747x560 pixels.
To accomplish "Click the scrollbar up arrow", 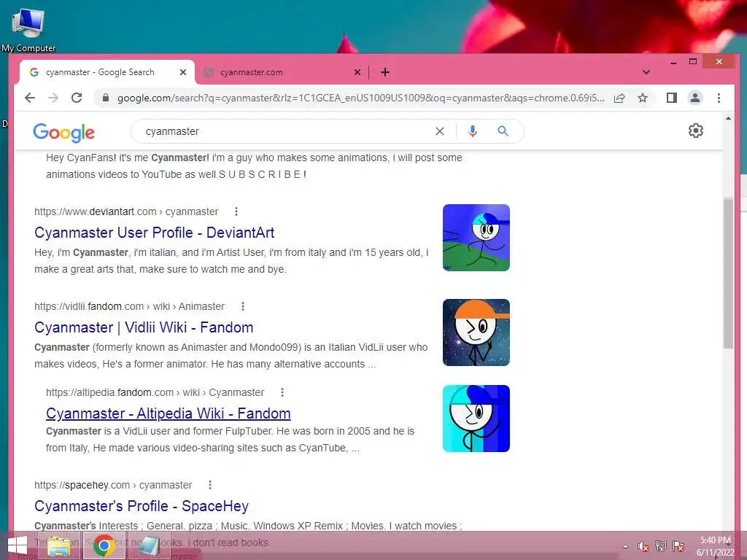I will pos(728,118).
